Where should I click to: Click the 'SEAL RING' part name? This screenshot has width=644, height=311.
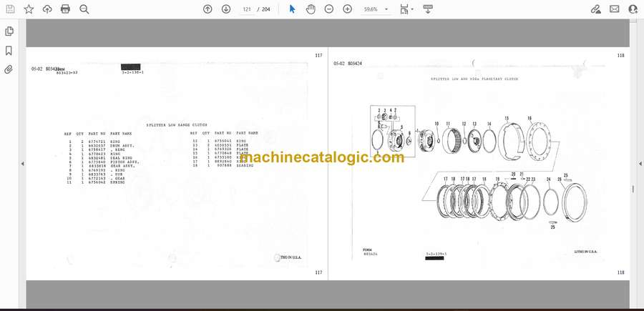point(120,159)
